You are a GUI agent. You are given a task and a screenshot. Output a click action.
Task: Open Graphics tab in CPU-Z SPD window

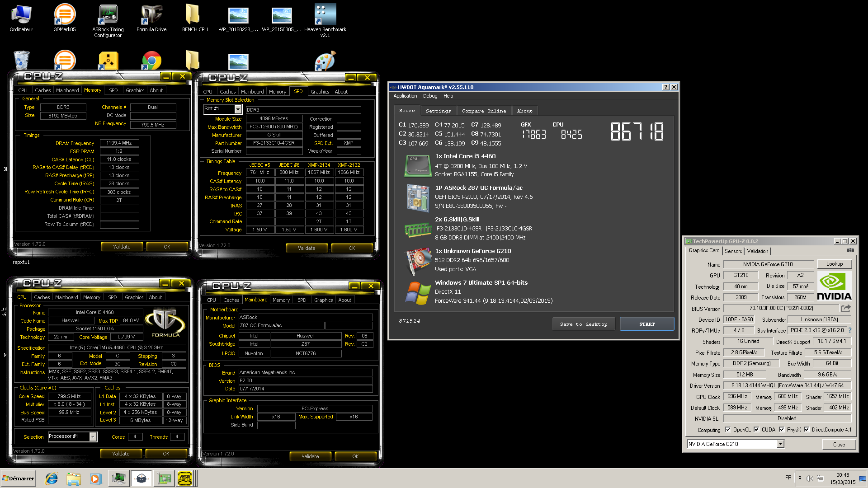click(320, 92)
